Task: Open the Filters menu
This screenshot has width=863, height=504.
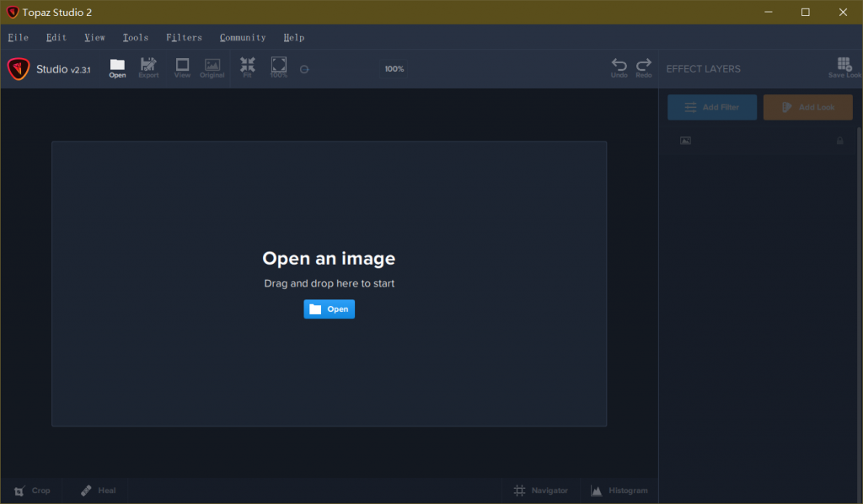Action: tap(184, 38)
